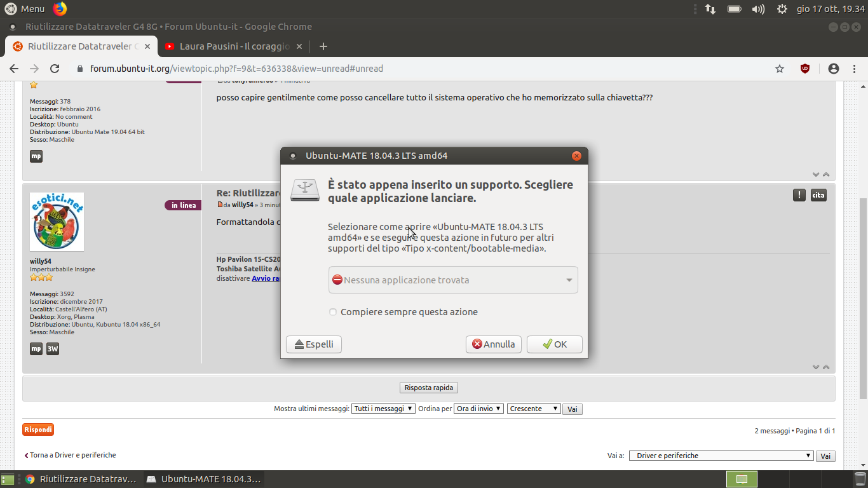Click the Risposta rapida button
The image size is (868, 488).
429,388
